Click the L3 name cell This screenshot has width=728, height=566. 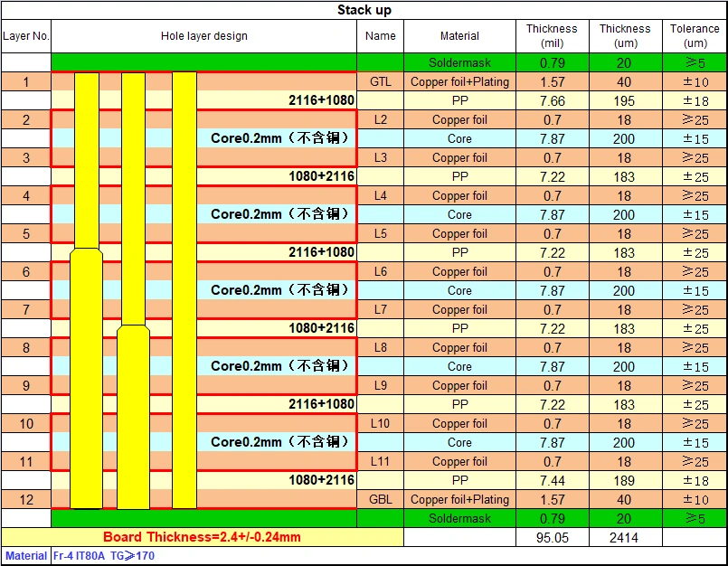coord(380,157)
